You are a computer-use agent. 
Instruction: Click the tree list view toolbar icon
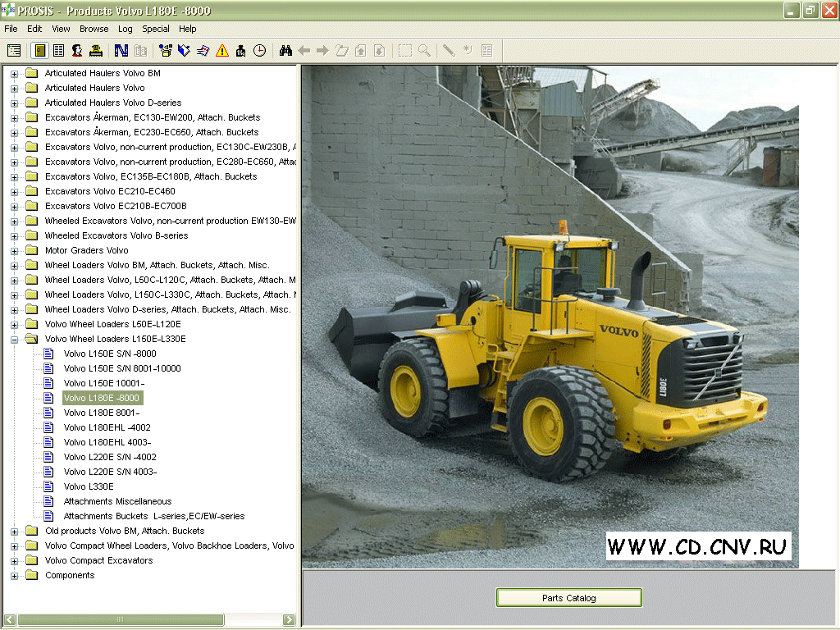point(14,51)
